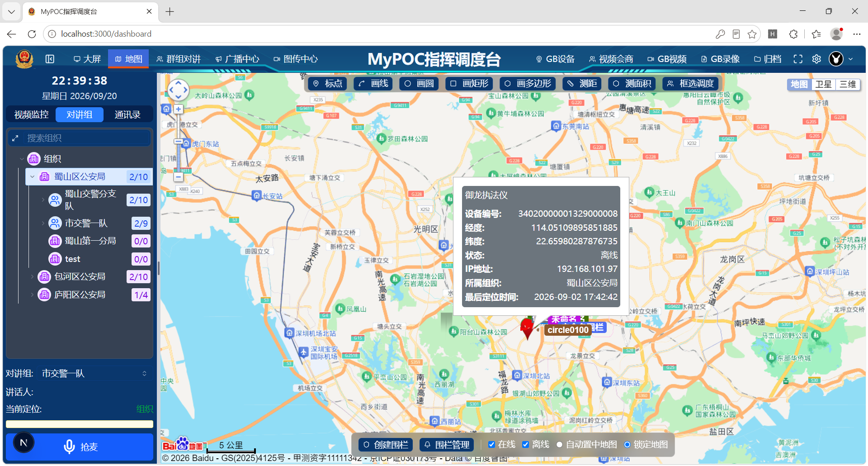Screen dimensions: 868x466
Task: Click the user avatar in the header
Action: pos(836,59)
